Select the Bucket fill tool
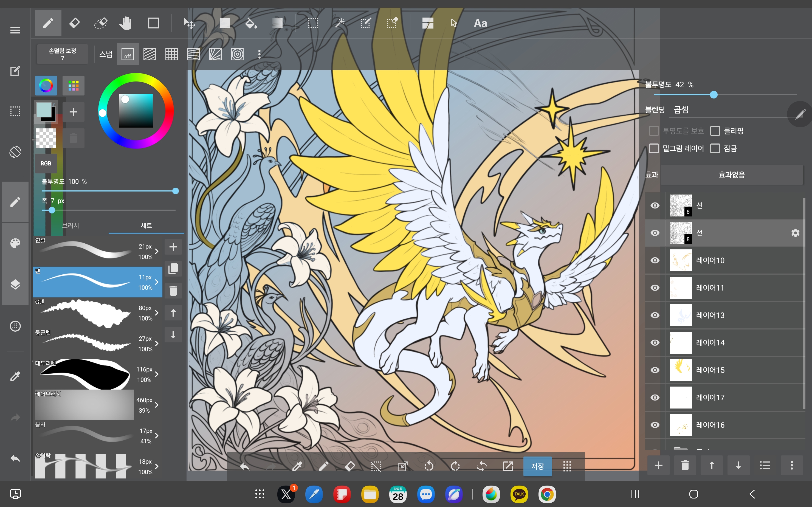Viewport: 812px width, 507px height. tap(251, 23)
